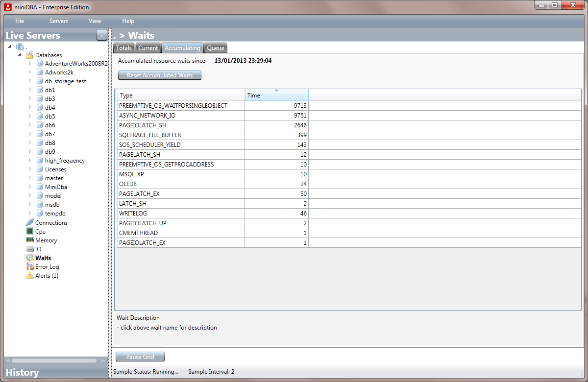Screen dimensions: 588x382
Task: Click the 2646 time value cell
Action: pos(276,125)
